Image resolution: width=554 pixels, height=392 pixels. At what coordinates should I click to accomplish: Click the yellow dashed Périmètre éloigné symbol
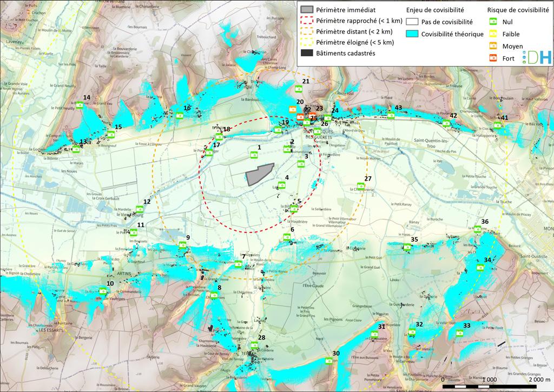click(x=307, y=42)
